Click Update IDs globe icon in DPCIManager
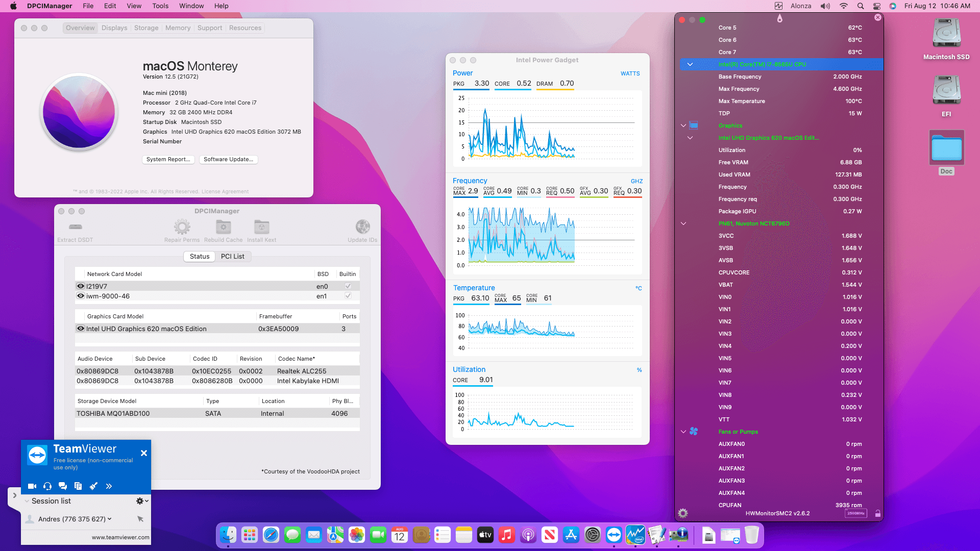The width and height of the screenshot is (980, 551). [x=362, y=232]
